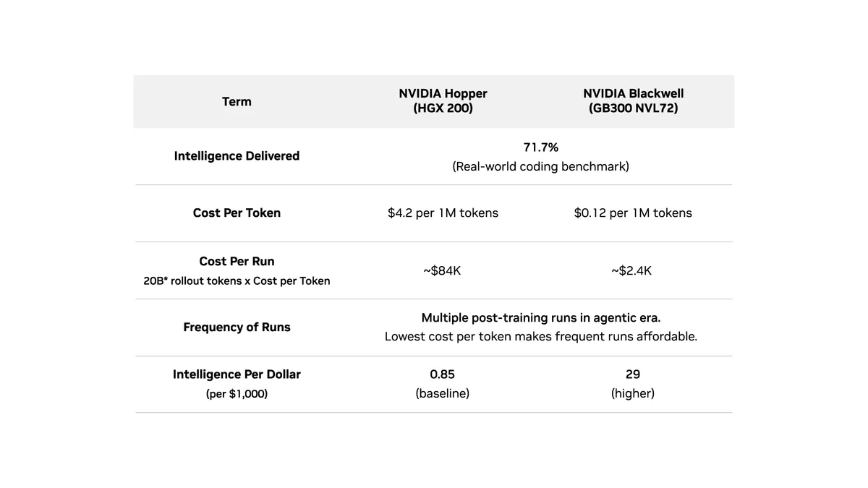Click the 20B* rollout tokens formula text
The height and width of the screenshot is (488, 868).
pyautogui.click(x=237, y=281)
